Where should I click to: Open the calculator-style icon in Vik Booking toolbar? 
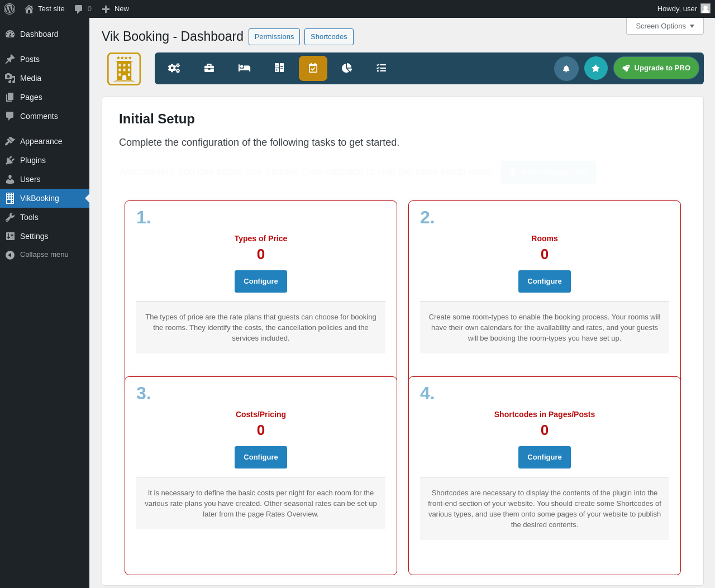[279, 68]
